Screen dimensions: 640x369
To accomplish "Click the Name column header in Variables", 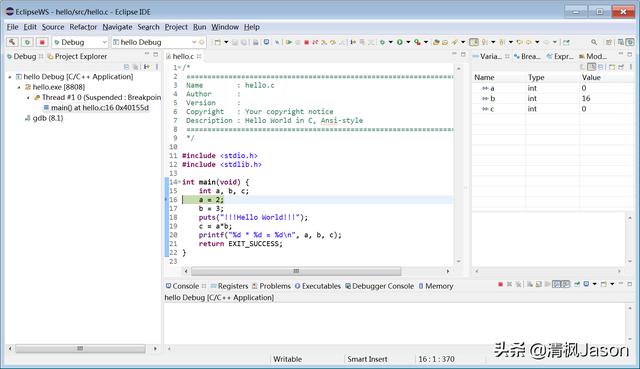I will (x=499, y=77).
